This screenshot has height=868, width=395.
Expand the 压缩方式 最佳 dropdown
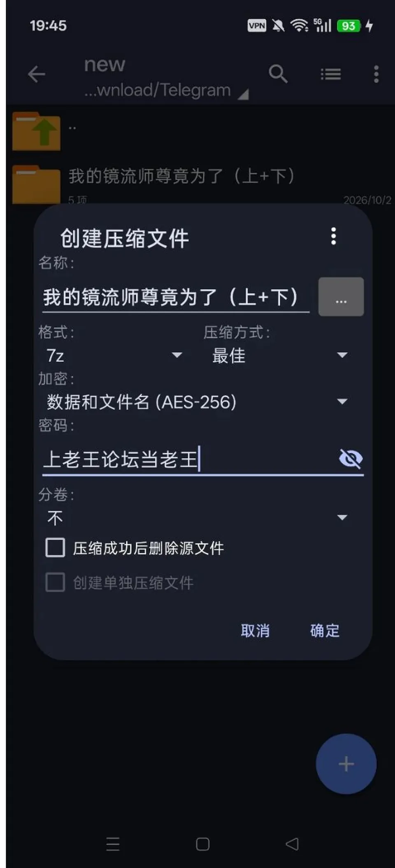[x=280, y=355]
